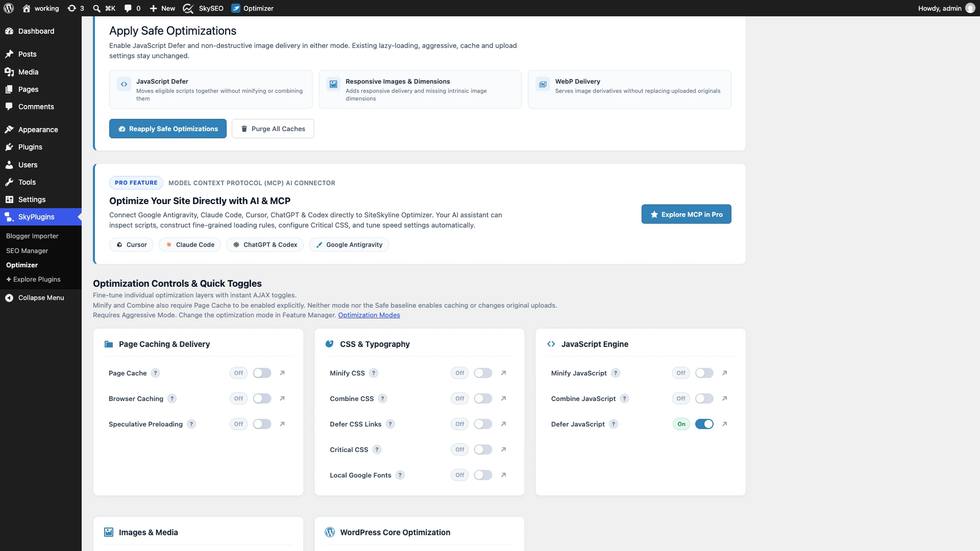Click the WordPress logo in admin bar
This screenshot has width=980, height=551.
pyautogui.click(x=9, y=8)
